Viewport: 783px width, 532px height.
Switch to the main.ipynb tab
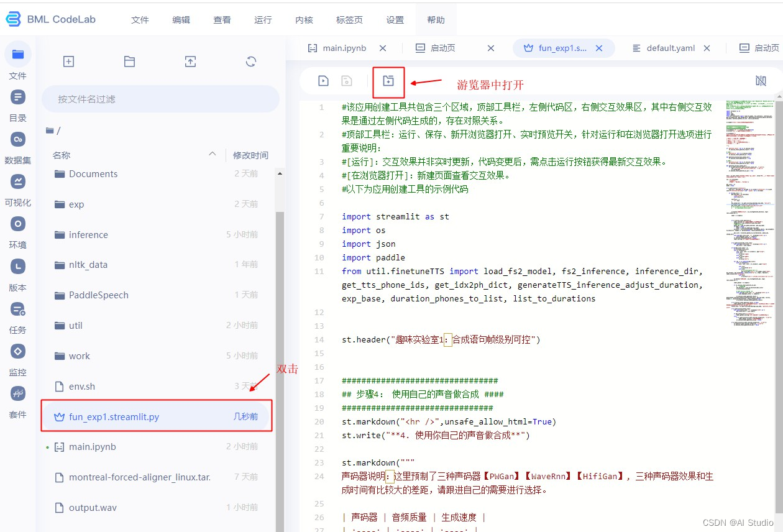tap(344, 48)
